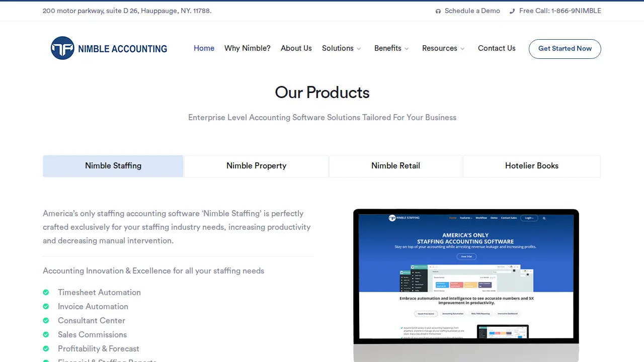This screenshot has height=362, width=644.
Task: Click the Consultant Center list item
Action: click(x=92, y=320)
